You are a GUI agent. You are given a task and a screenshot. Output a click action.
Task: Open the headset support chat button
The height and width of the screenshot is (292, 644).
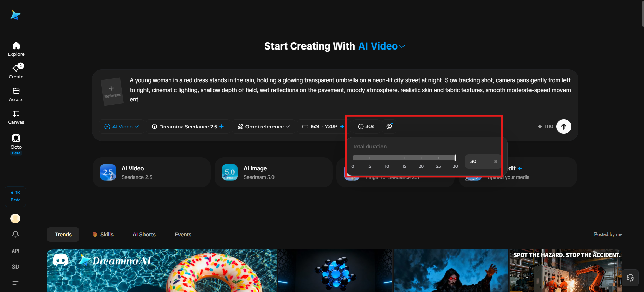point(630,278)
